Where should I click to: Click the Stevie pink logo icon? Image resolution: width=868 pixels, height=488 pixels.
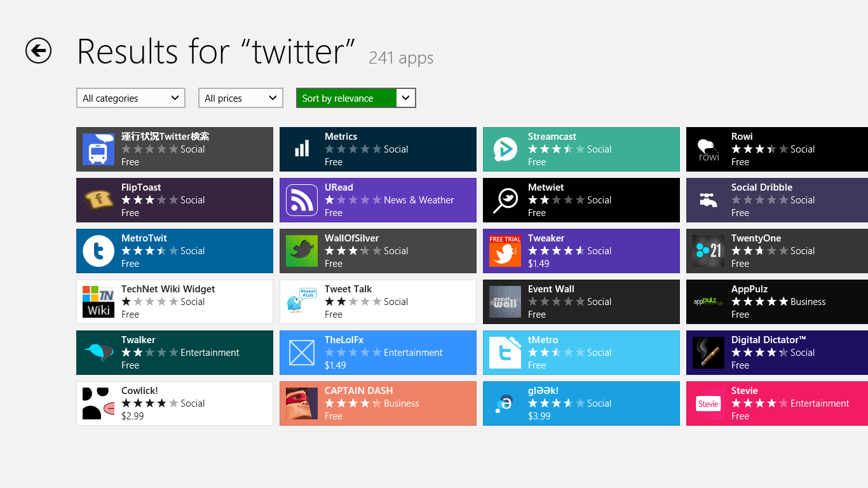click(x=709, y=403)
